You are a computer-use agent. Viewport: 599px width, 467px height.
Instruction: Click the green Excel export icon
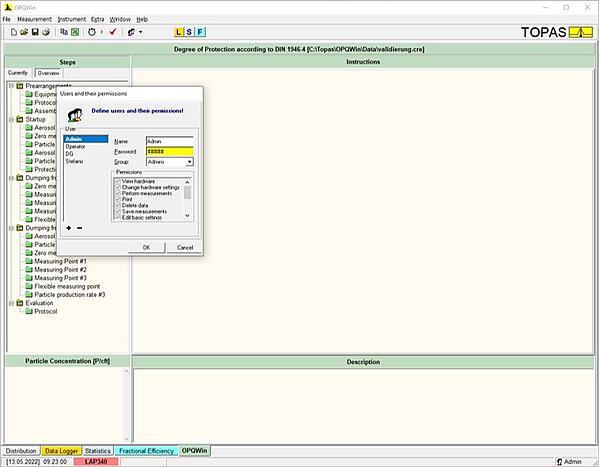75,32
